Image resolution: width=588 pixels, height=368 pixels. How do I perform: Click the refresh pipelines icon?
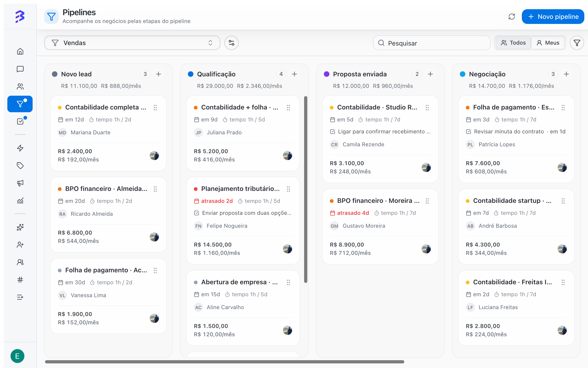pyautogui.click(x=512, y=17)
